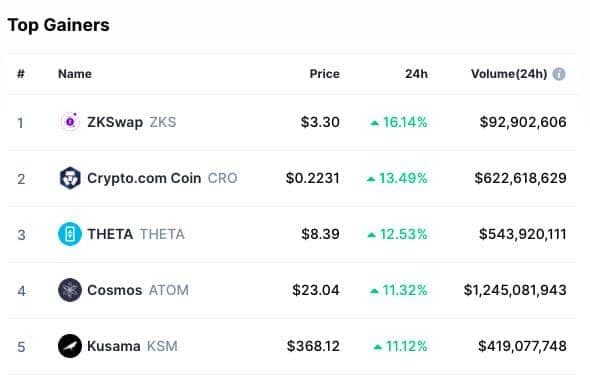Click the Volume(24h) info icon
Viewport: 590px width, 378px height.
click(559, 74)
